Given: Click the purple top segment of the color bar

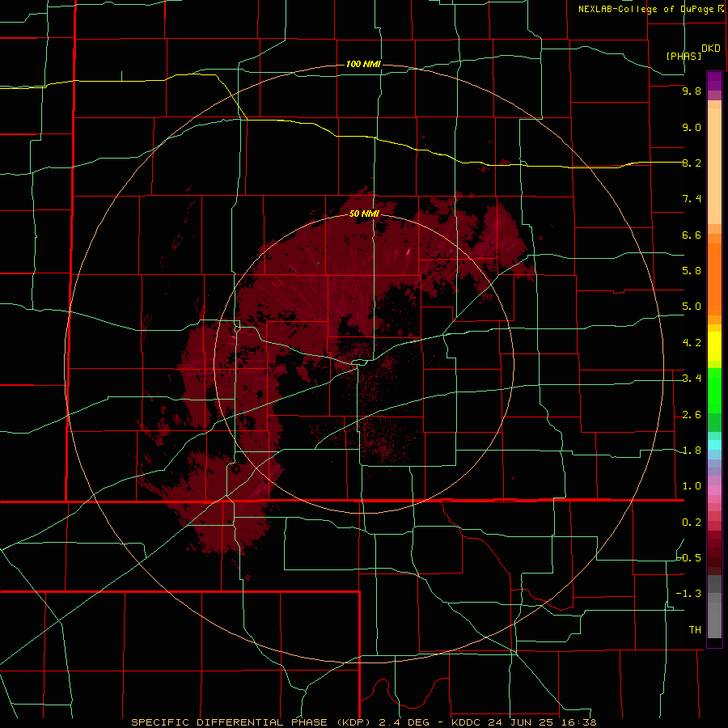Looking at the screenshot, I should (714, 81).
